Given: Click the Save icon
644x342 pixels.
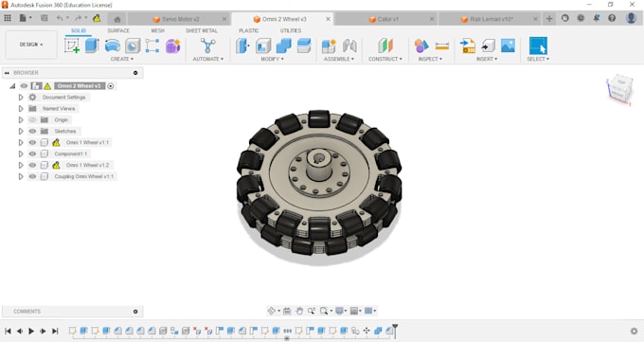Looking at the screenshot, I should coord(44,18).
